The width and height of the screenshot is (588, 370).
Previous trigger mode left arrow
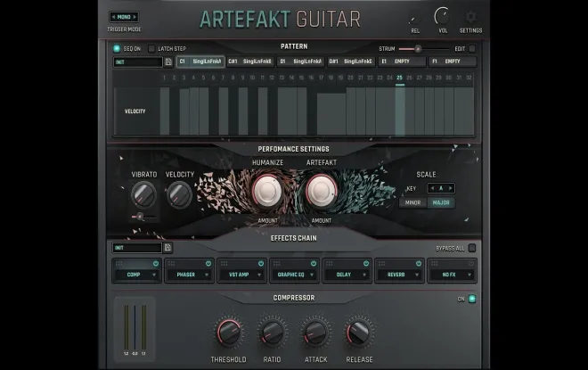click(x=113, y=17)
